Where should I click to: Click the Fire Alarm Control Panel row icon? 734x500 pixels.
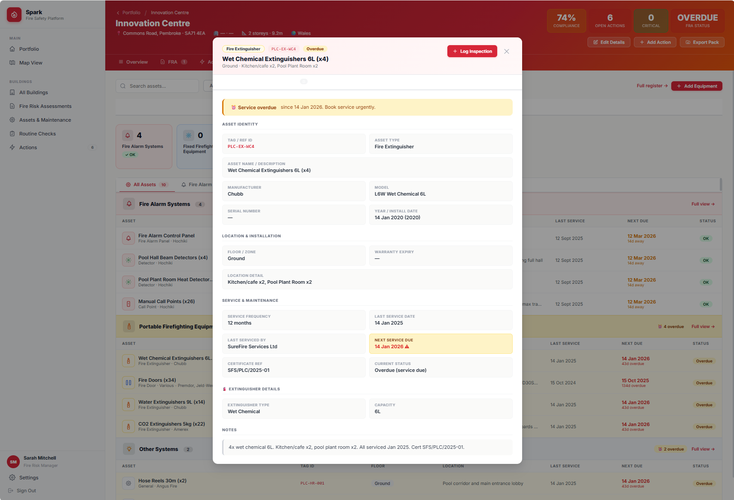point(128,238)
